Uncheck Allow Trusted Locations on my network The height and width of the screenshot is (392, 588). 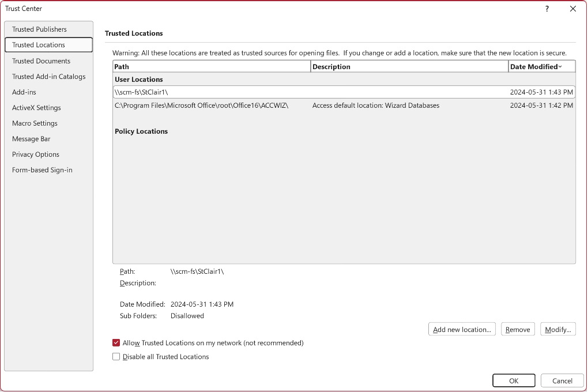pyautogui.click(x=116, y=342)
